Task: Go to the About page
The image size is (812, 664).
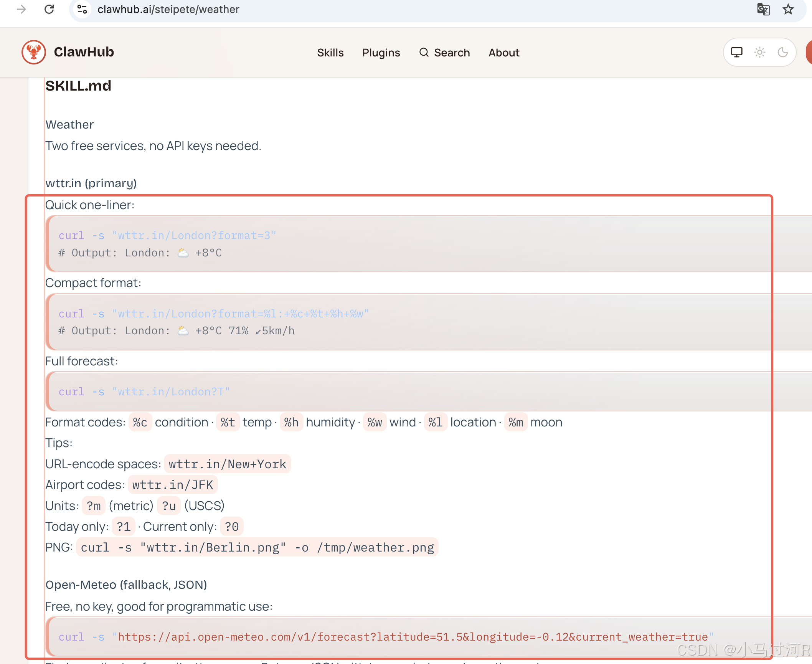Action: (503, 53)
